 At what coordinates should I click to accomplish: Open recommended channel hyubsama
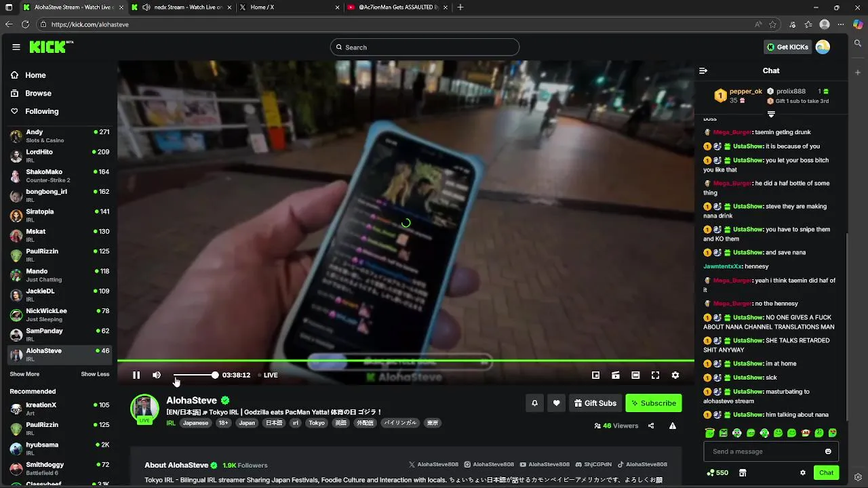(60, 449)
